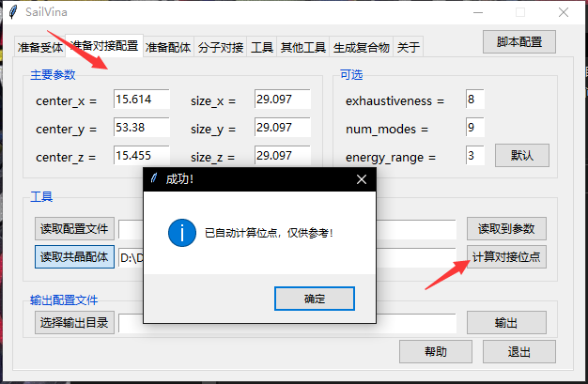Click the 退出 button
This screenshot has width=588, height=384.
[x=519, y=351]
